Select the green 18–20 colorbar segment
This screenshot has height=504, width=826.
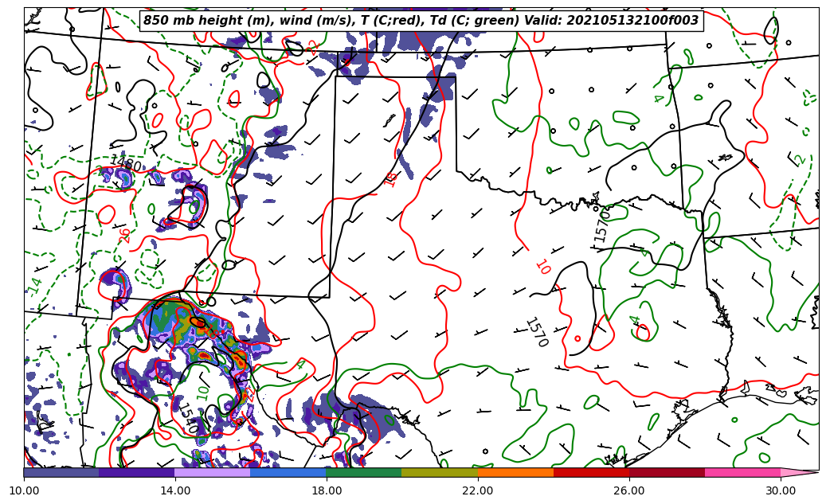coord(364,472)
